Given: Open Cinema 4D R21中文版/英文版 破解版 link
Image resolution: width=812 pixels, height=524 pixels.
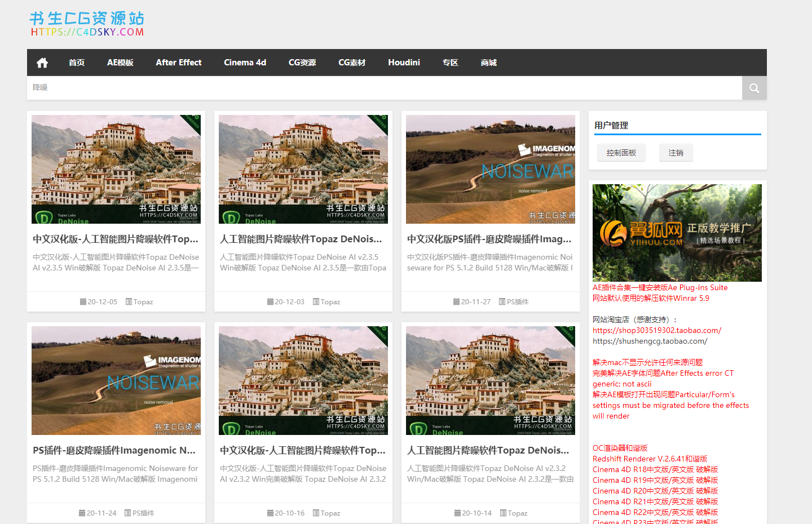Looking at the screenshot, I should pos(655,502).
